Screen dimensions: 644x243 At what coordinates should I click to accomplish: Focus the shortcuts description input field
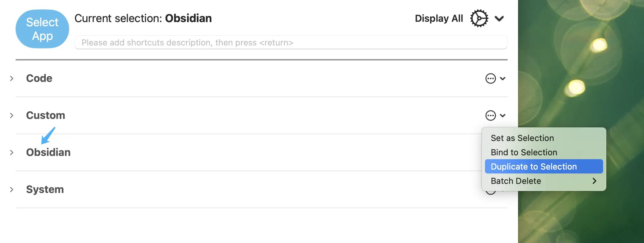pyautogui.click(x=291, y=43)
